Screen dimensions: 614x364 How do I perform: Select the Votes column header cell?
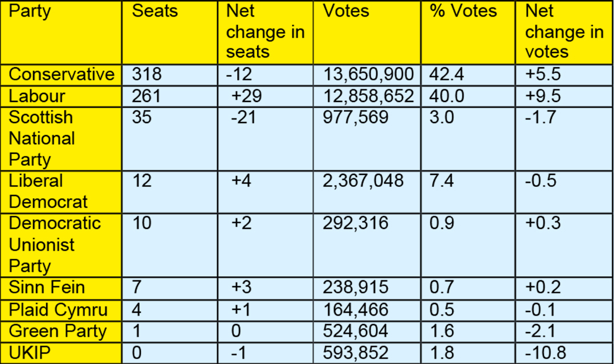[x=367, y=32]
